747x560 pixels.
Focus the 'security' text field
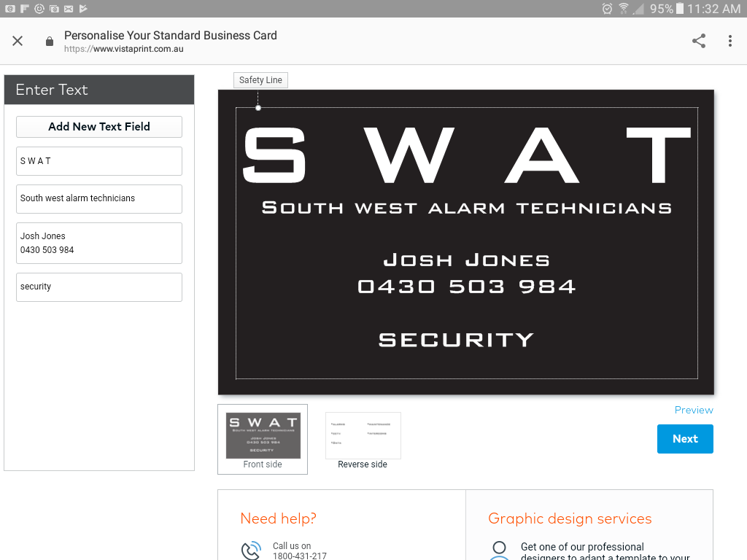pos(99,287)
